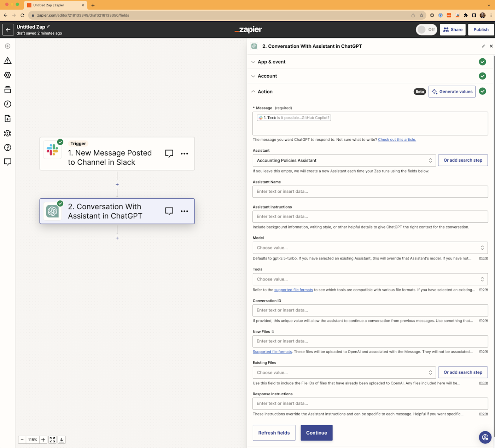This screenshot has height=448, width=495.
Task: Add a step between trigger and ChatGPT action
Action: [117, 185]
